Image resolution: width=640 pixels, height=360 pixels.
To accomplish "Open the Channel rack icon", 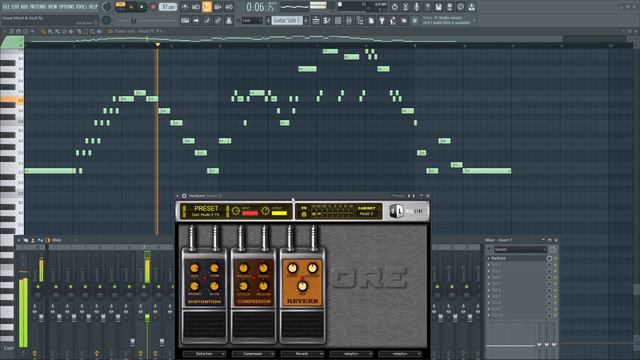I will point(338,20).
